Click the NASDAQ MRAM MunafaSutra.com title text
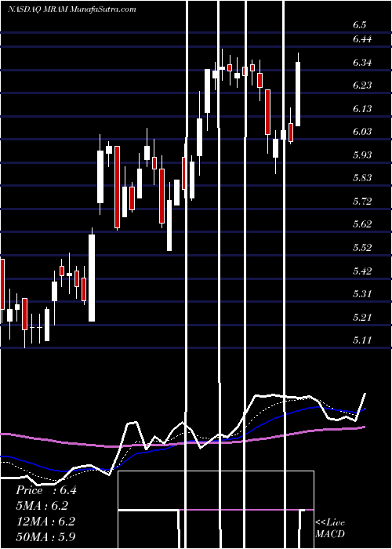This screenshot has width=392, height=549. [72, 9]
